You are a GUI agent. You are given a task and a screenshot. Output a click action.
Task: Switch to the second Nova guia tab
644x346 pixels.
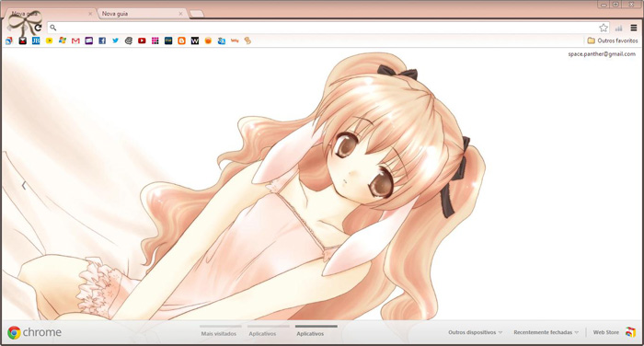point(142,14)
